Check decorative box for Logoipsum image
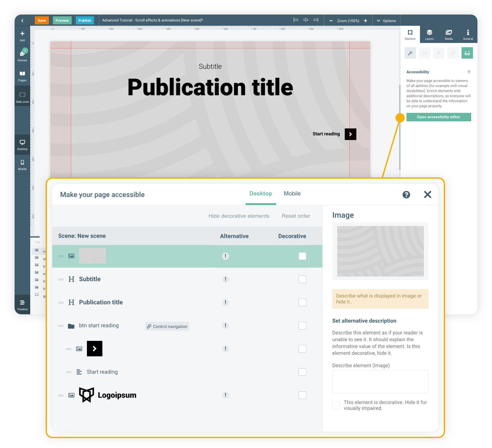The image size is (492, 448). (x=302, y=395)
